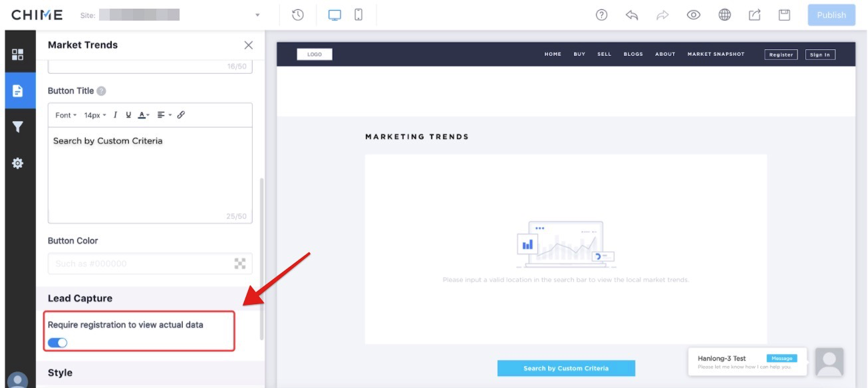
Task: Click BLOGS in site navigation
Action: 633,55
